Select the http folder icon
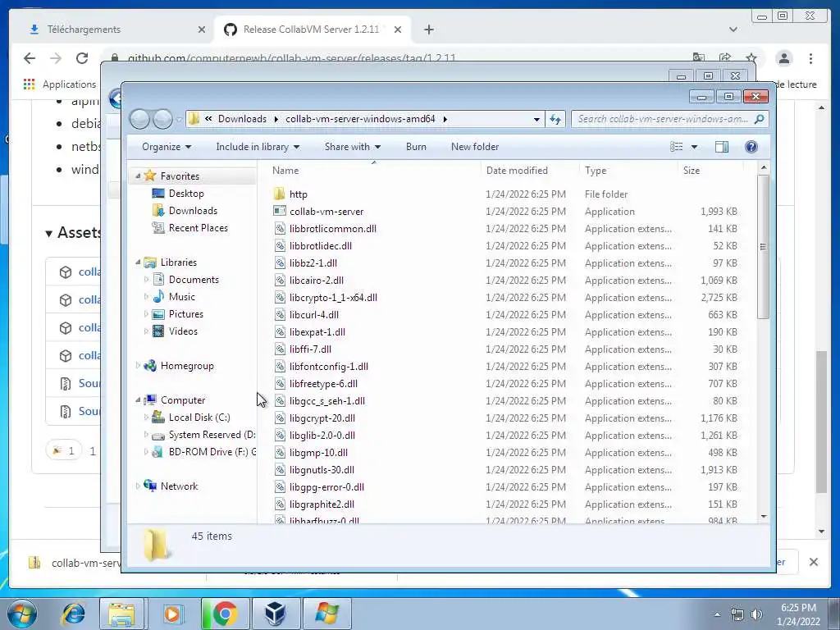This screenshot has width=840, height=630. click(x=279, y=194)
